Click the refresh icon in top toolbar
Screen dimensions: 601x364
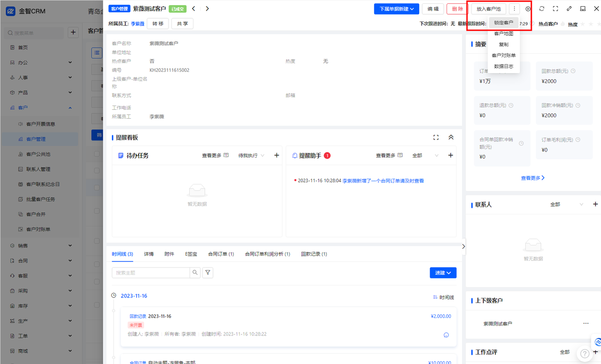[x=542, y=9]
